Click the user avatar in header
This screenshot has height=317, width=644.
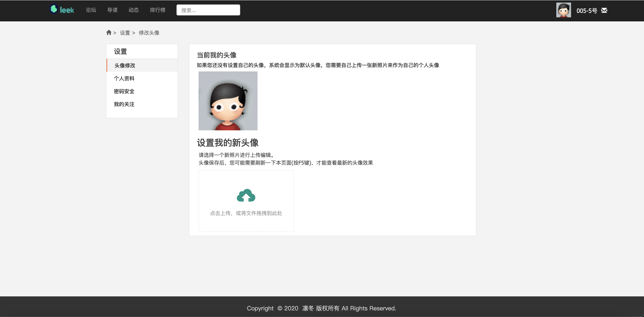click(563, 10)
